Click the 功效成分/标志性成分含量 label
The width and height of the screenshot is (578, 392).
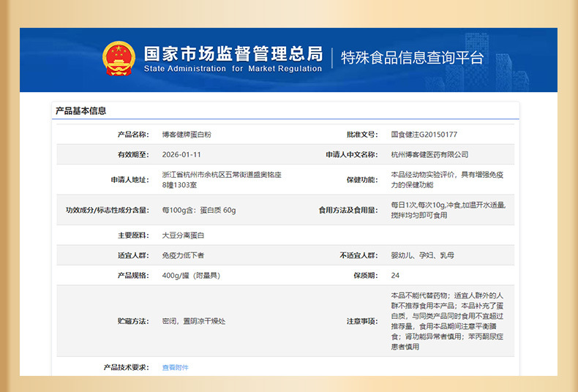[x=108, y=210]
